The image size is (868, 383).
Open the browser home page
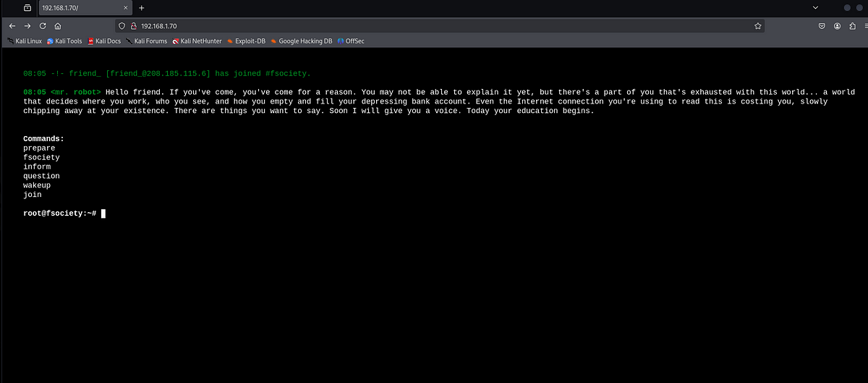tap(58, 25)
